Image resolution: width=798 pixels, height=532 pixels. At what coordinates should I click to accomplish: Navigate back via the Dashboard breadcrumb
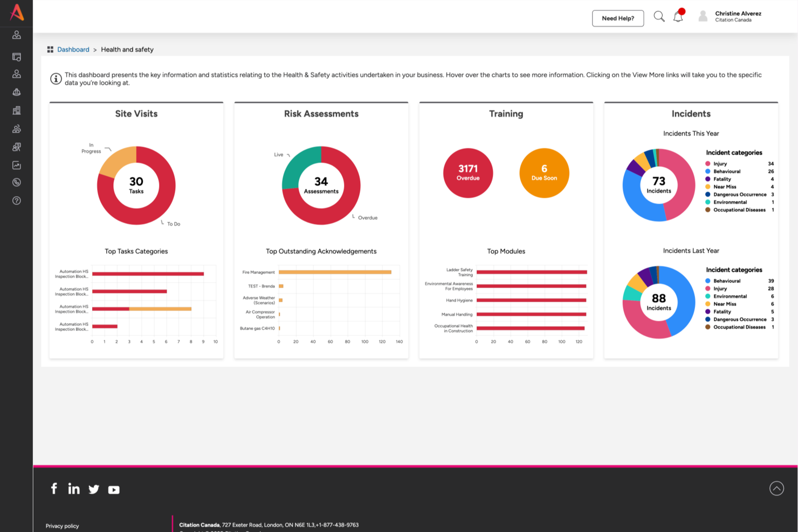pos(73,49)
